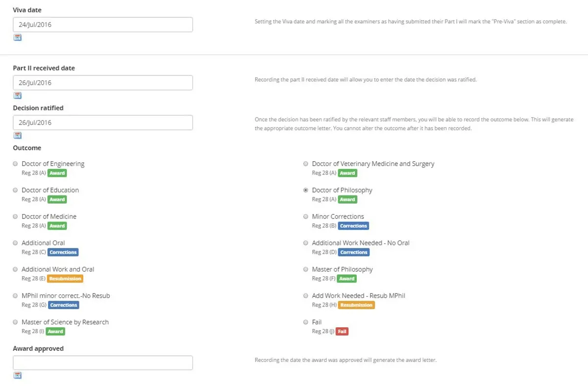The height and width of the screenshot is (386, 588).
Task: Select the Doctor of Engineering outcome
Action: pos(15,164)
